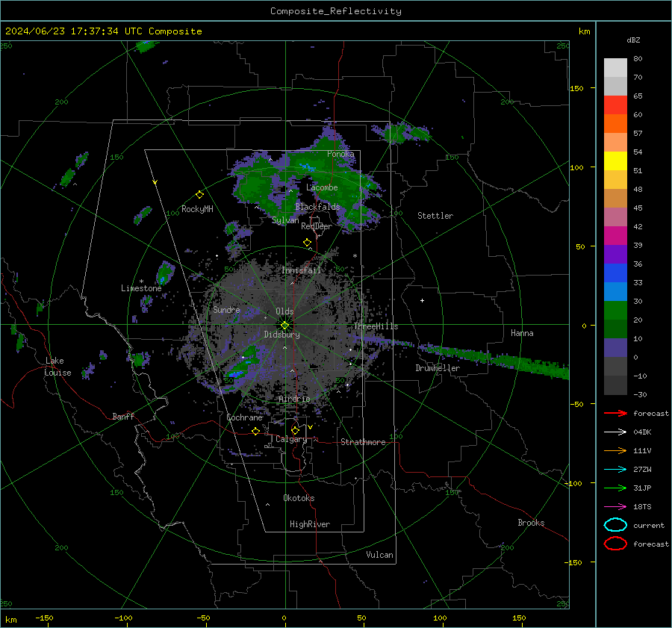The height and width of the screenshot is (628, 672).
Task: Click the Sylvan label on the map
Action: (x=285, y=220)
